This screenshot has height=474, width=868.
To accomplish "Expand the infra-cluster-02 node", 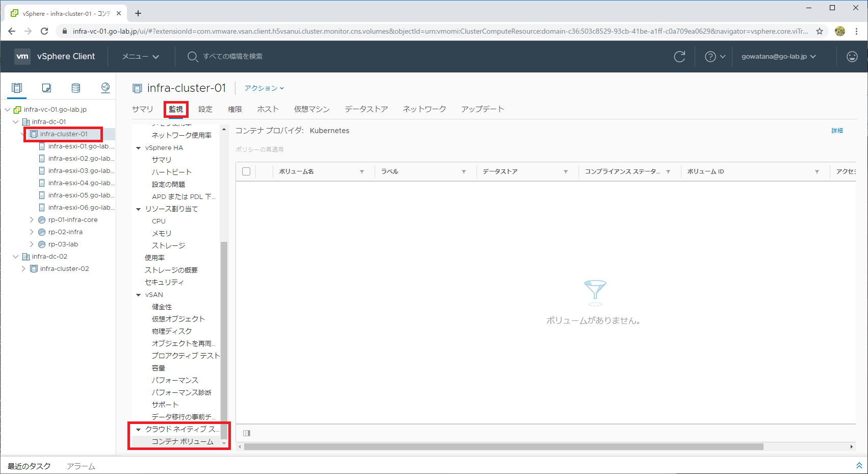I will coord(23,269).
